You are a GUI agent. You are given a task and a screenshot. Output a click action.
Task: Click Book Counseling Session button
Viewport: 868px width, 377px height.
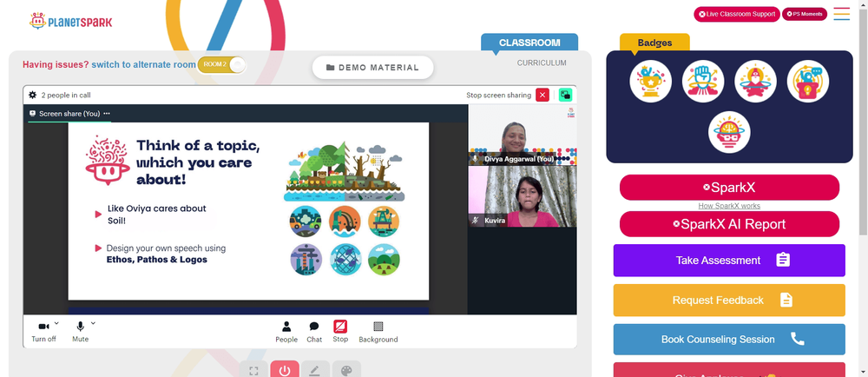(729, 340)
